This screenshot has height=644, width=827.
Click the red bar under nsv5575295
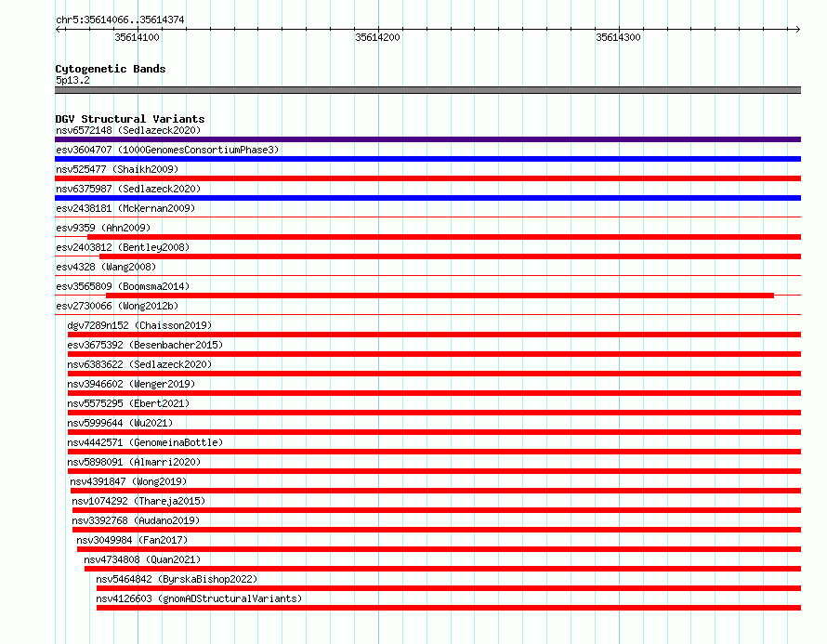coord(434,413)
